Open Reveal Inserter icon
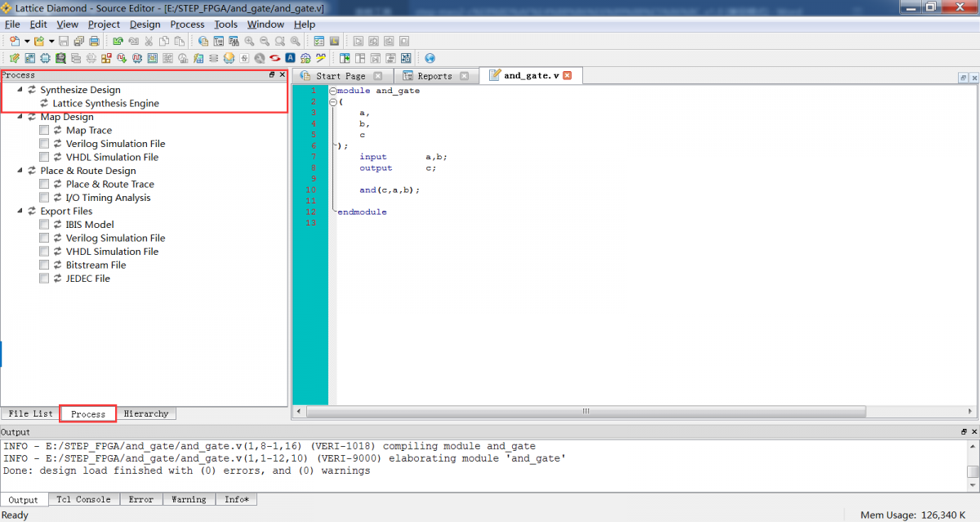 pyautogui.click(x=122, y=58)
